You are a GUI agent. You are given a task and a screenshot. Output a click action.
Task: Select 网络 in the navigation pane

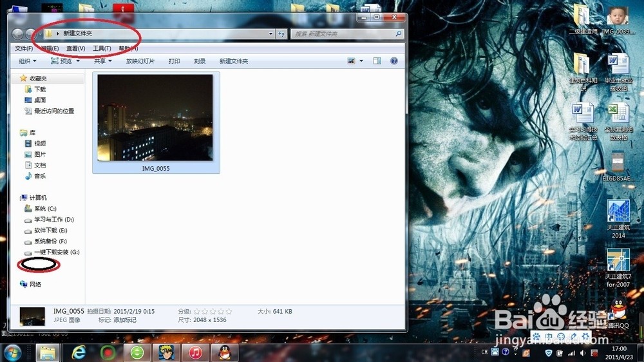pos(35,284)
